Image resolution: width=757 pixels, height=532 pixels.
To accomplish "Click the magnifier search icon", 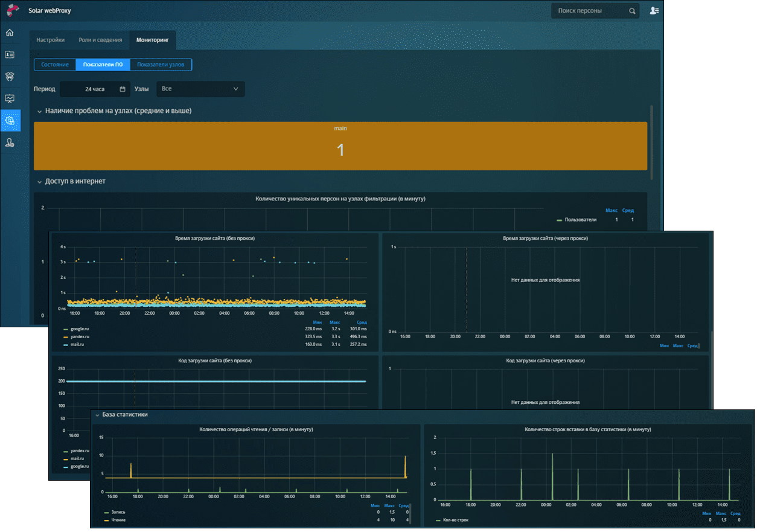I will tap(632, 11).
